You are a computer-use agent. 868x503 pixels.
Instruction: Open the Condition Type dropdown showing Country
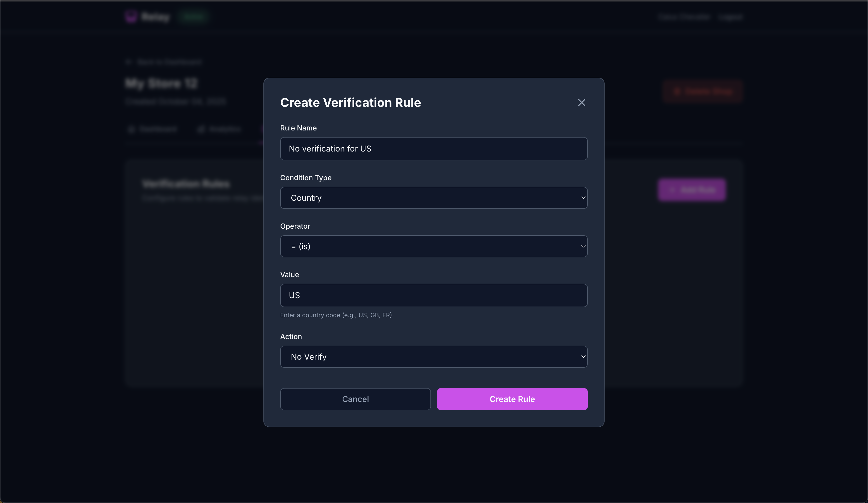tap(434, 198)
